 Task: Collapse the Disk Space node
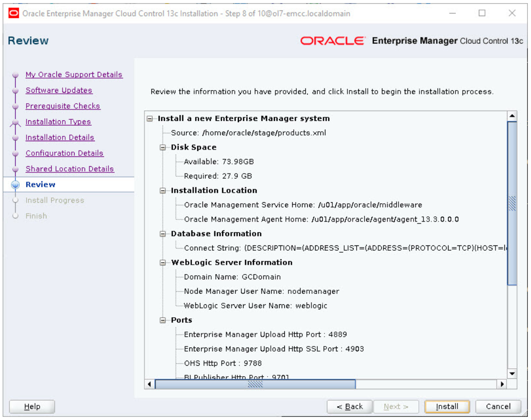(x=163, y=147)
